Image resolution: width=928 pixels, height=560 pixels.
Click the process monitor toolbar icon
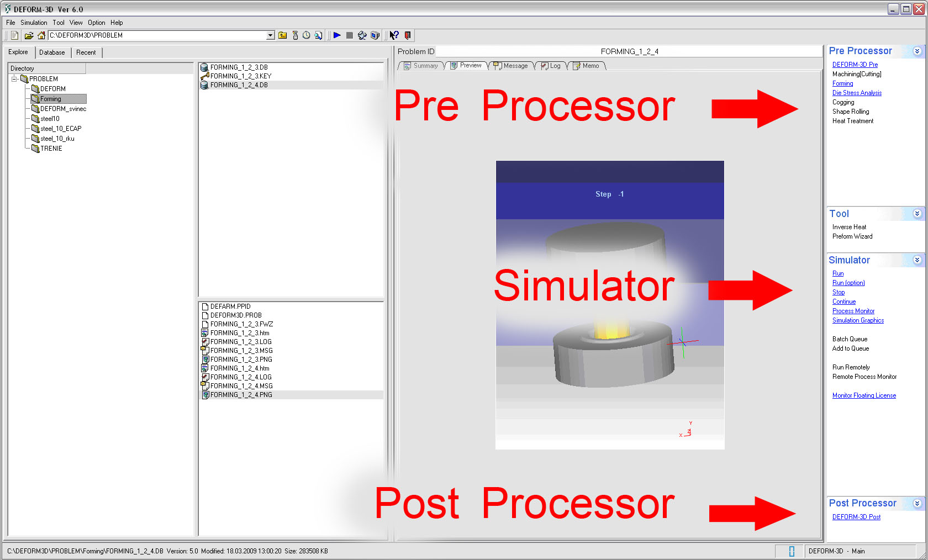pos(362,35)
